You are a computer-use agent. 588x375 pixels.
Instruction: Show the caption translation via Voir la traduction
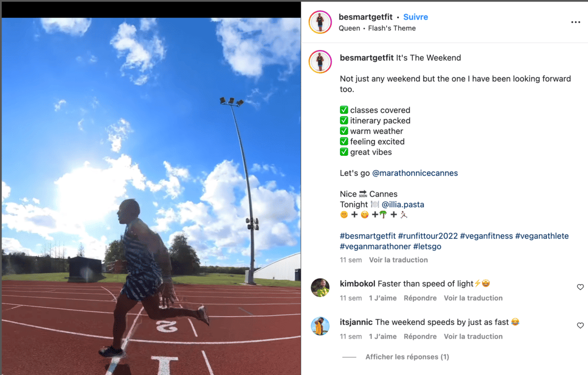pyautogui.click(x=398, y=260)
